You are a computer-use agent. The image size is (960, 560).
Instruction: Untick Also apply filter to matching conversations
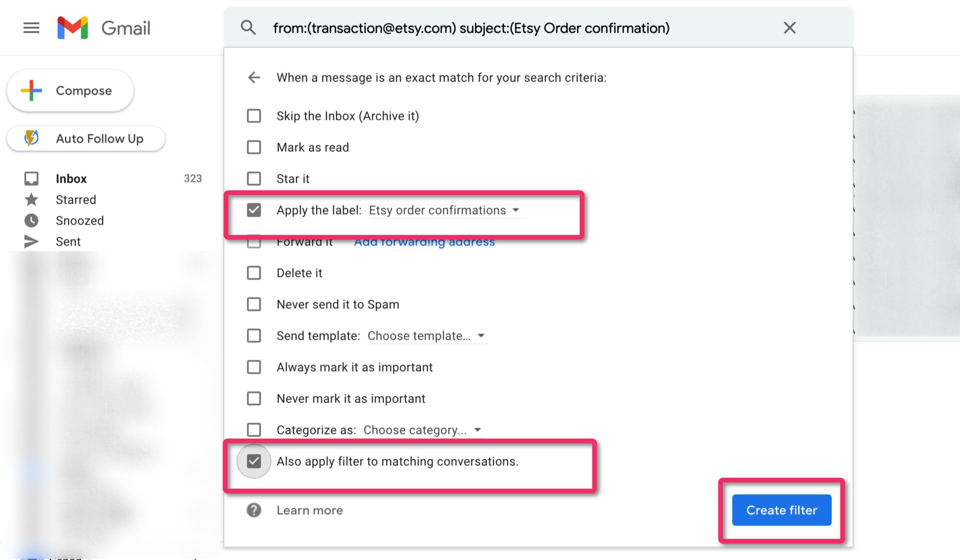(x=254, y=461)
